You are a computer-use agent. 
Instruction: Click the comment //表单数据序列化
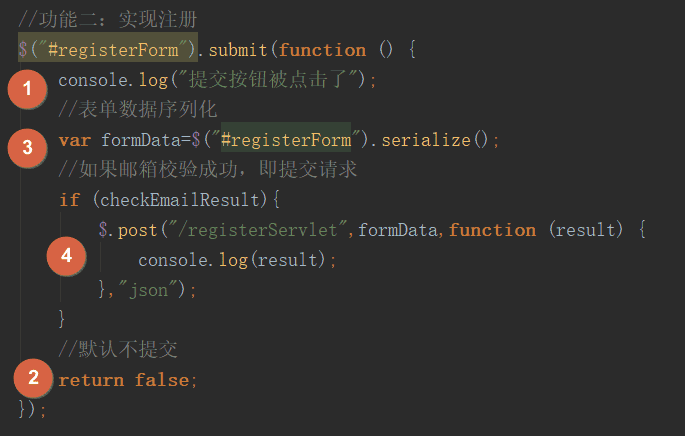pos(138,109)
